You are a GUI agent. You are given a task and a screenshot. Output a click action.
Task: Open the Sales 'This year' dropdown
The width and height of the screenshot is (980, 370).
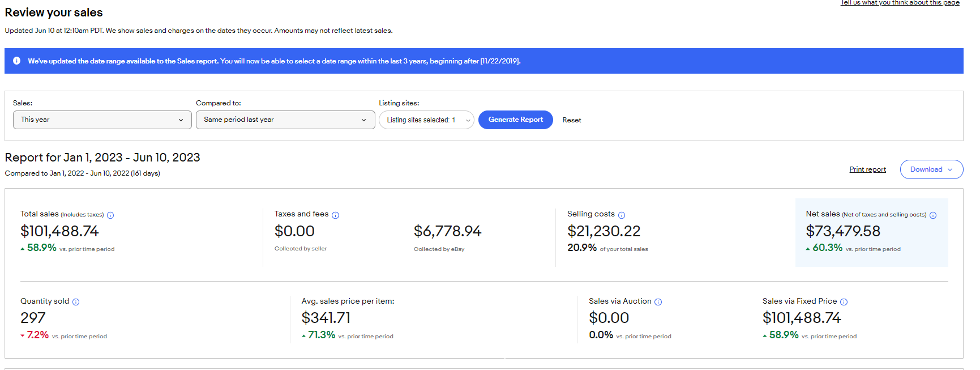pos(102,120)
